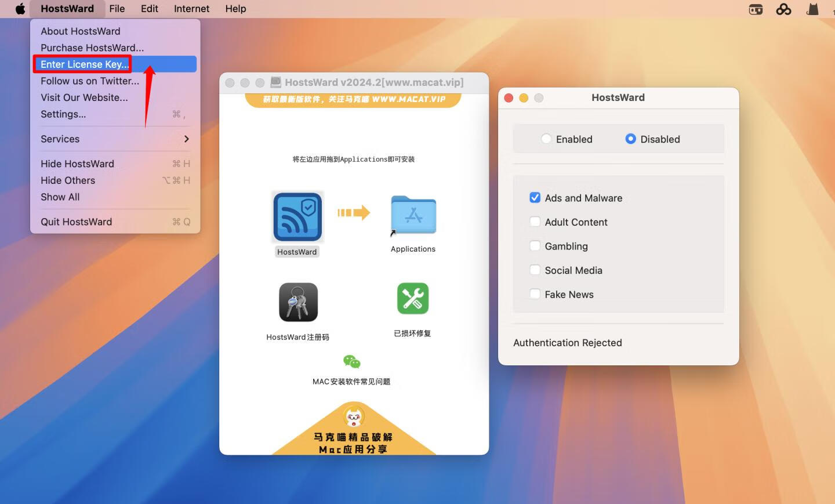Viewport: 835px width, 504px height.
Task: Choose About HostsWard
Action: point(115,31)
